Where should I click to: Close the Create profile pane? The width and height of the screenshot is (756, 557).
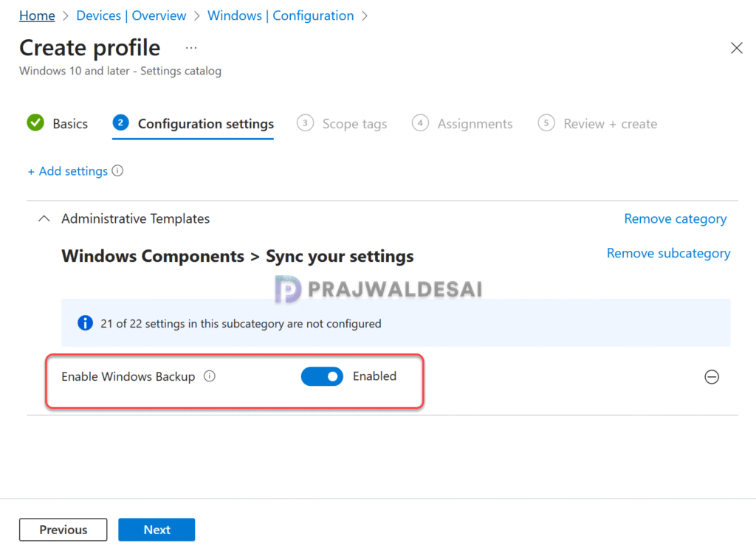(737, 48)
